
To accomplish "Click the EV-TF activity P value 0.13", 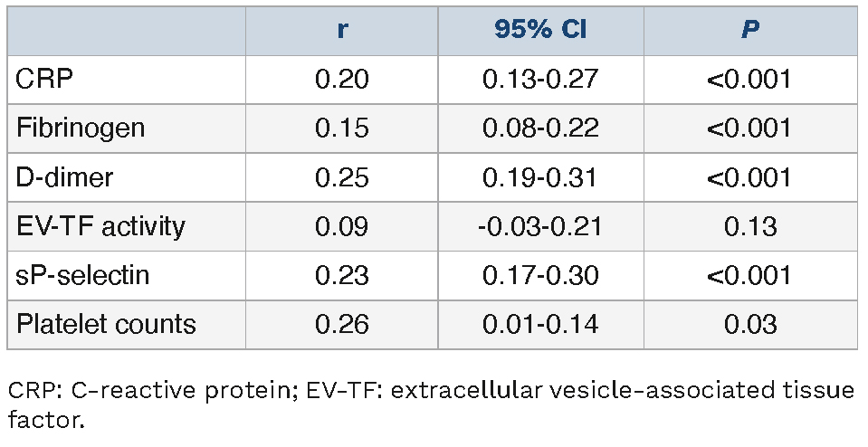I will (x=749, y=225).
